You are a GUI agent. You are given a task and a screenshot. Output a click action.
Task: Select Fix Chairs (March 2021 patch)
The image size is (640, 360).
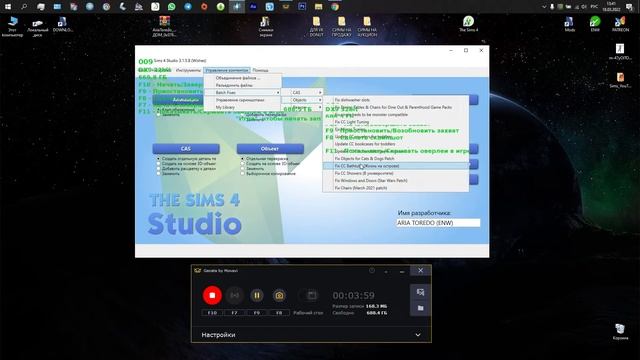[x=396, y=188]
